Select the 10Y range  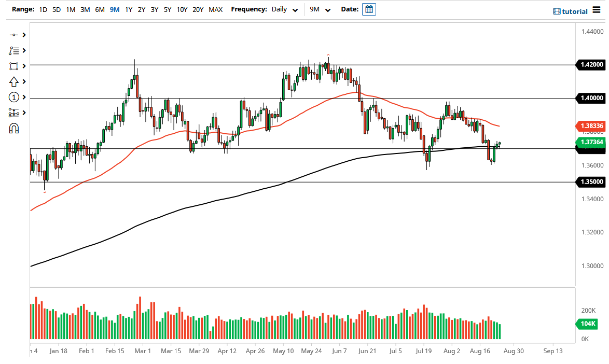(x=182, y=9)
